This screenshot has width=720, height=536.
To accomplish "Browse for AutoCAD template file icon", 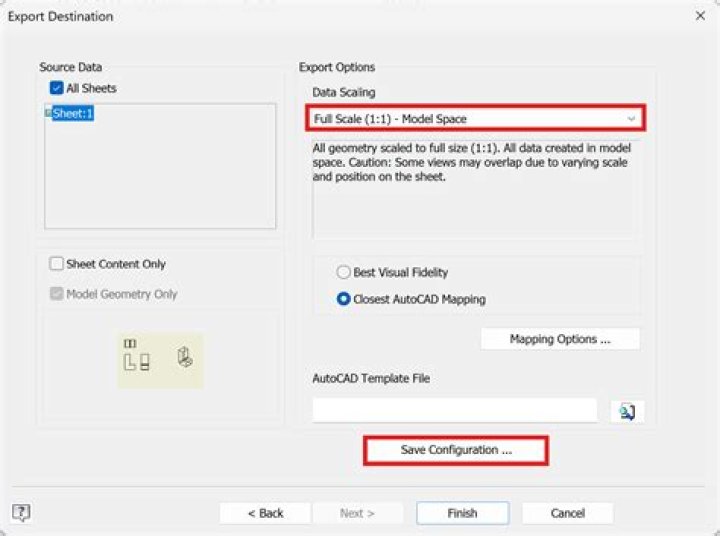I will point(627,411).
